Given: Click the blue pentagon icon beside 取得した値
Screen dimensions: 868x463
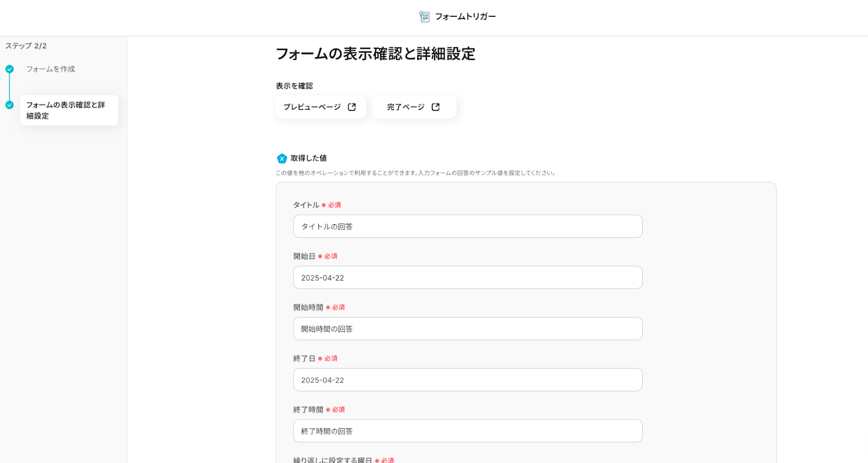Looking at the screenshot, I should click(x=282, y=158).
